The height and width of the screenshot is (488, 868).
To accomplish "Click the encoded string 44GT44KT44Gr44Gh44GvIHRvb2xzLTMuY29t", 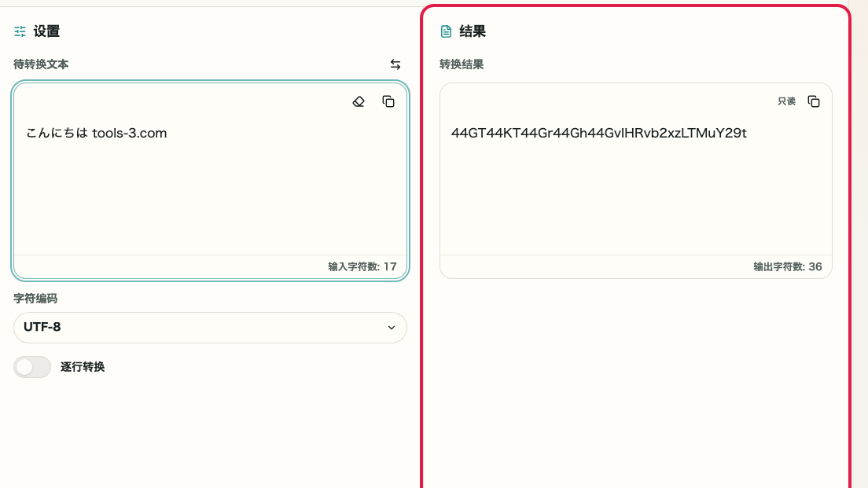I will [599, 134].
